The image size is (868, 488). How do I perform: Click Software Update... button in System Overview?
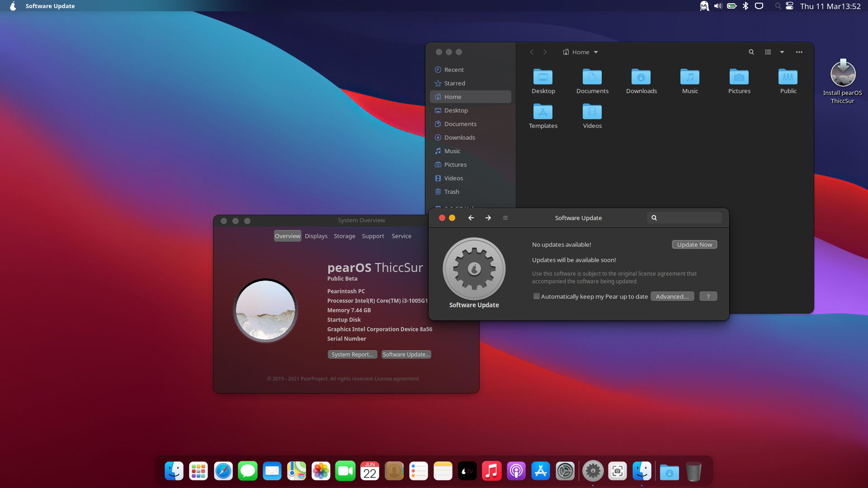pos(406,354)
